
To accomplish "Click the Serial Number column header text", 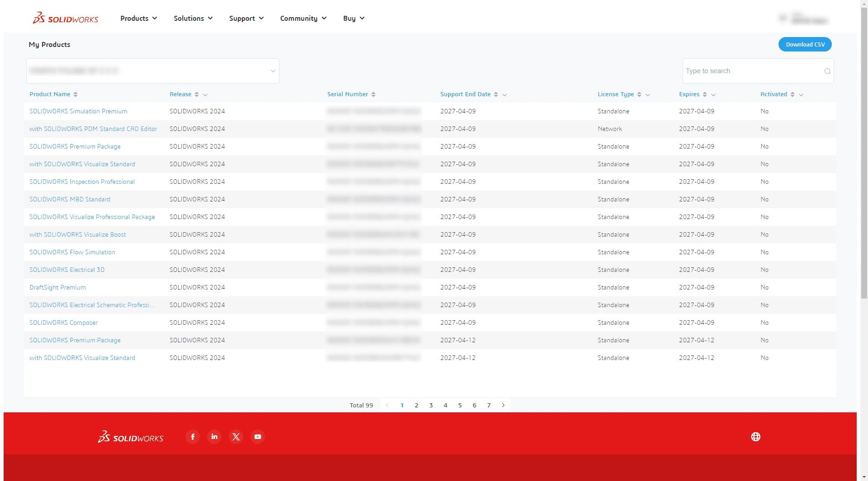I will (x=348, y=94).
